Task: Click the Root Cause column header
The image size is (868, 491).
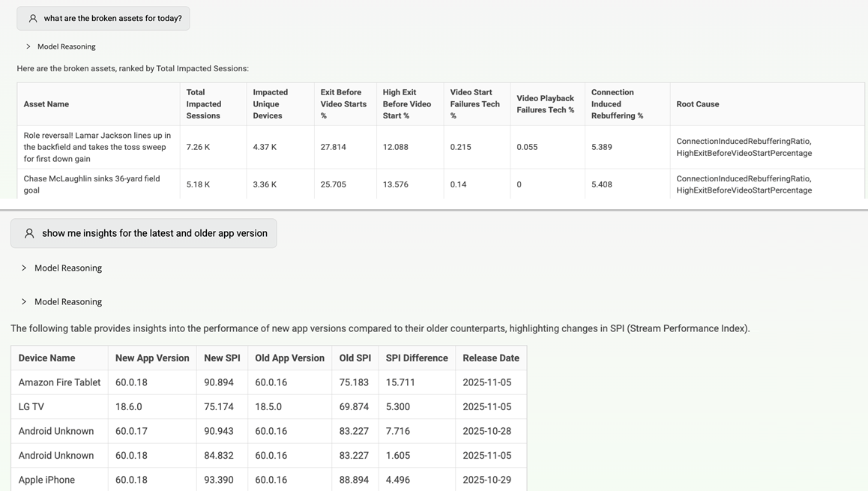Action: click(698, 104)
